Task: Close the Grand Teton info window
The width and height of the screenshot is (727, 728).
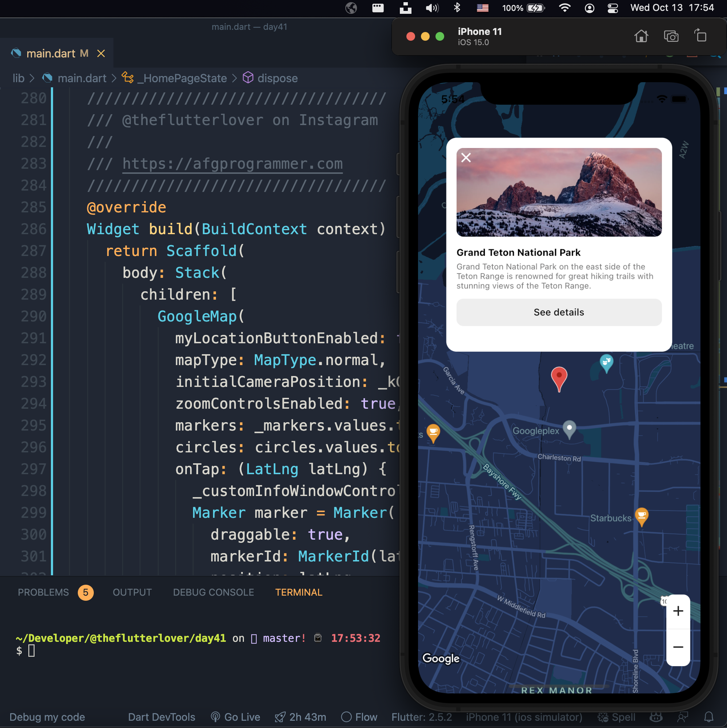Action: (x=466, y=157)
